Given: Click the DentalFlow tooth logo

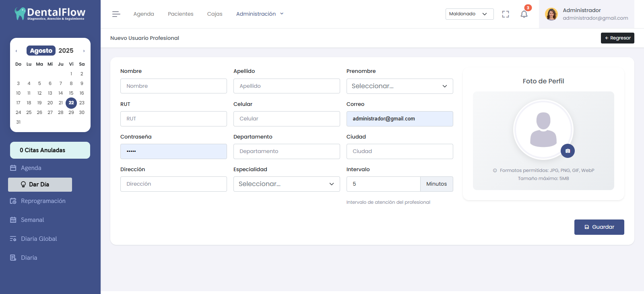Looking at the screenshot, I should 20,14.
